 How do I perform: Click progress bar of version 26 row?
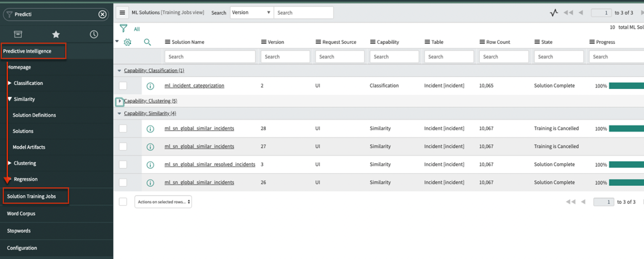point(626,182)
